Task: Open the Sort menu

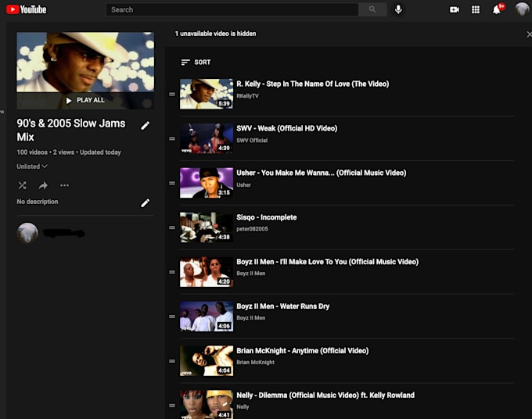Action: point(196,63)
